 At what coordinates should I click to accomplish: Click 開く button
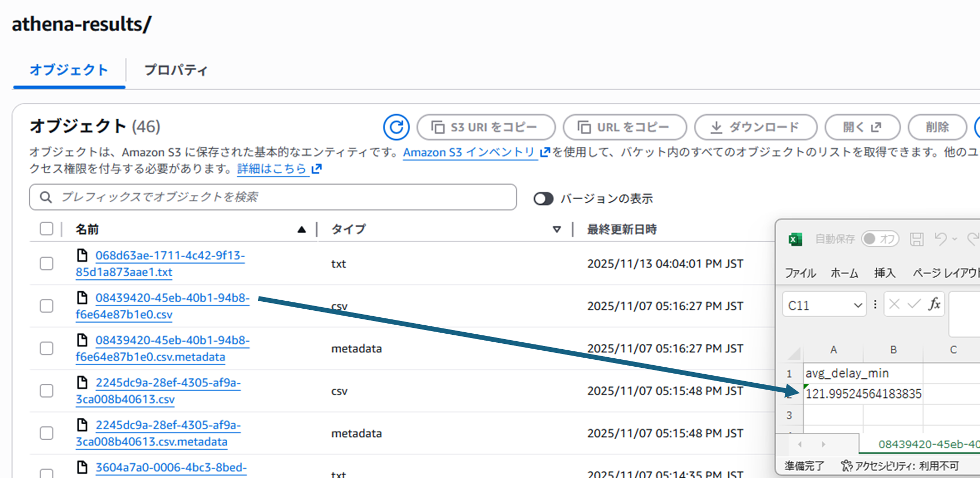[862, 127]
